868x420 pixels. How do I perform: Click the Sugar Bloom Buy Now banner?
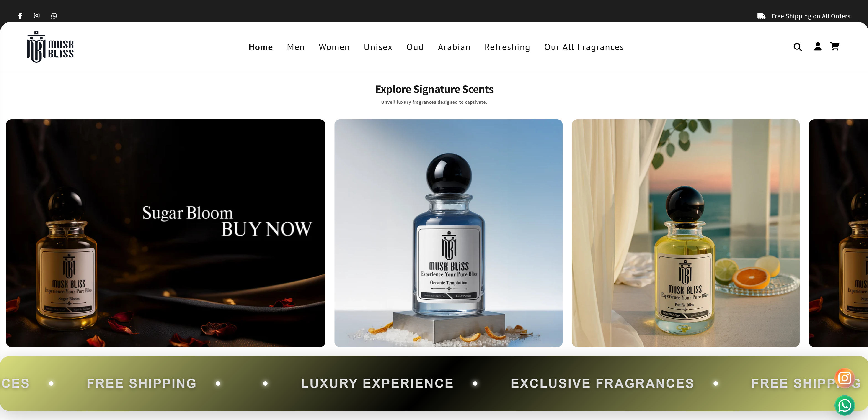pyautogui.click(x=165, y=233)
